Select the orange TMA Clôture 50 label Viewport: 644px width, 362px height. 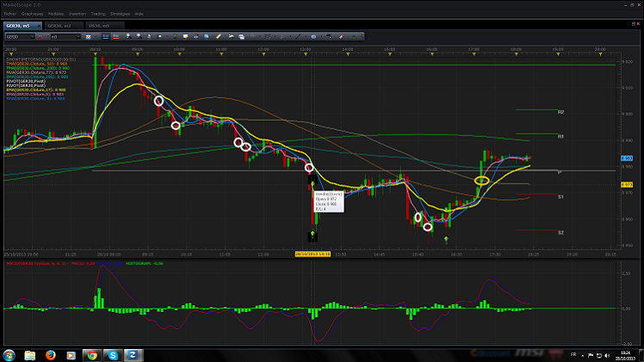36,64
